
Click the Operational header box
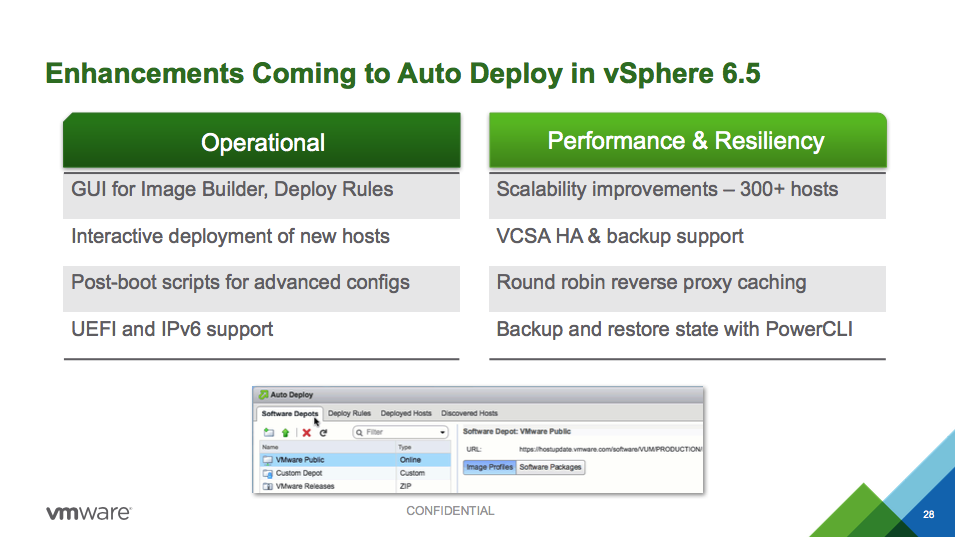point(262,140)
